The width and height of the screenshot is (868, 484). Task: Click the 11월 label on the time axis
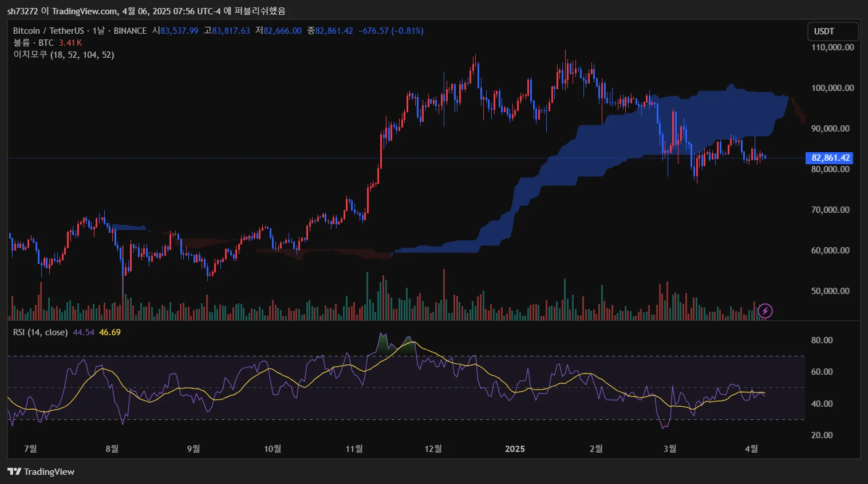tap(354, 449)
